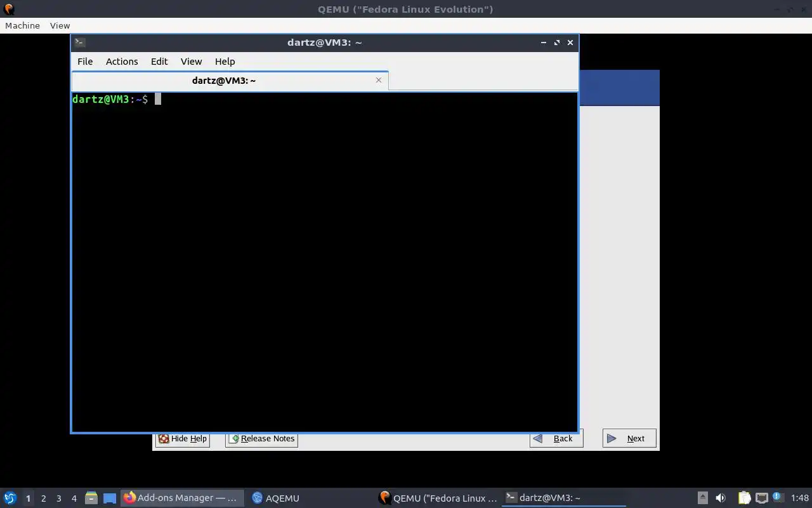The image size is (812, 508).
Task: Minimize the terminal window
Action: click(544, 43)
